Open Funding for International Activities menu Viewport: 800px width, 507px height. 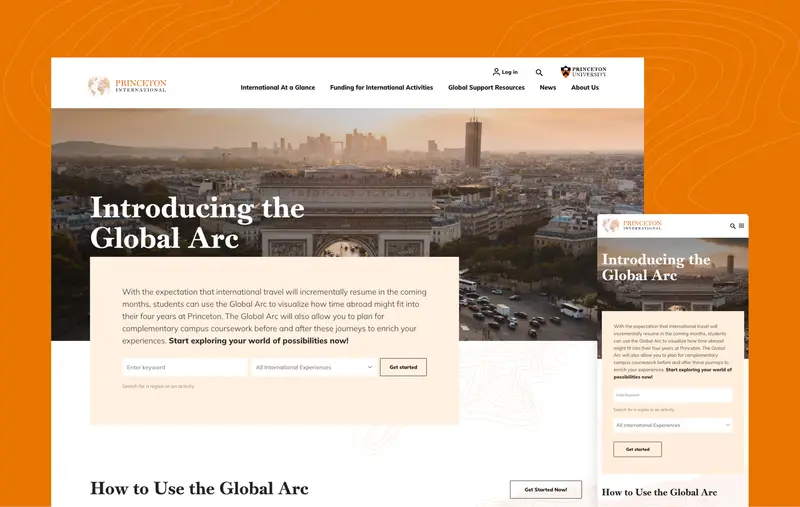tap(381, 88)
